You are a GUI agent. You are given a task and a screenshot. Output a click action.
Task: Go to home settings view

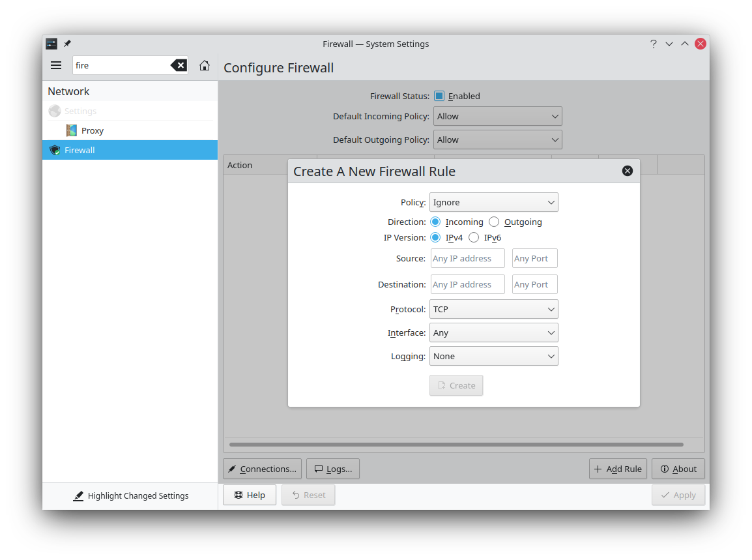point(205,65)
